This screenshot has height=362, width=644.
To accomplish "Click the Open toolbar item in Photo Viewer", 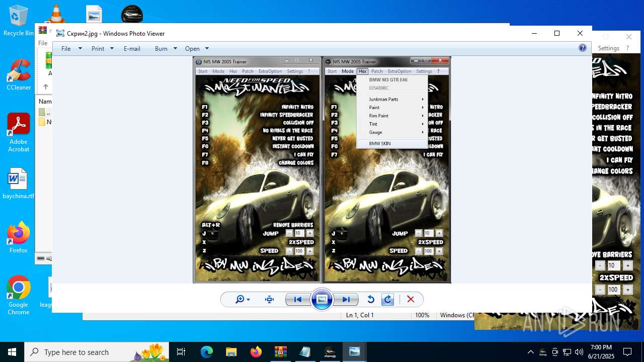I will (192, 48).
